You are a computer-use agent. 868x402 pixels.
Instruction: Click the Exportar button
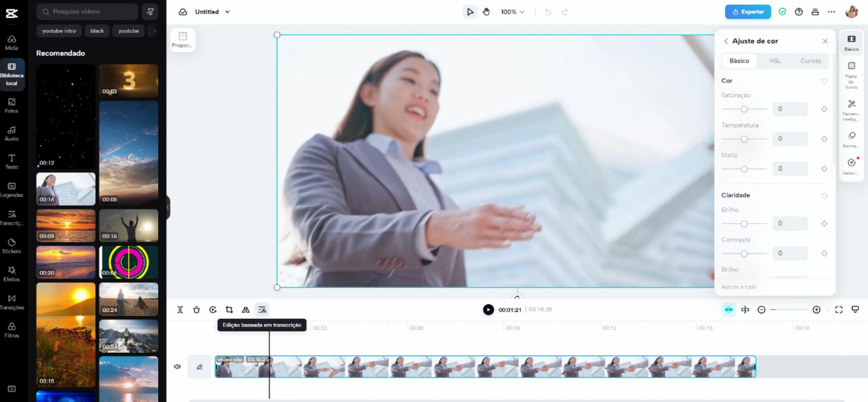click(x=748, y=12)
